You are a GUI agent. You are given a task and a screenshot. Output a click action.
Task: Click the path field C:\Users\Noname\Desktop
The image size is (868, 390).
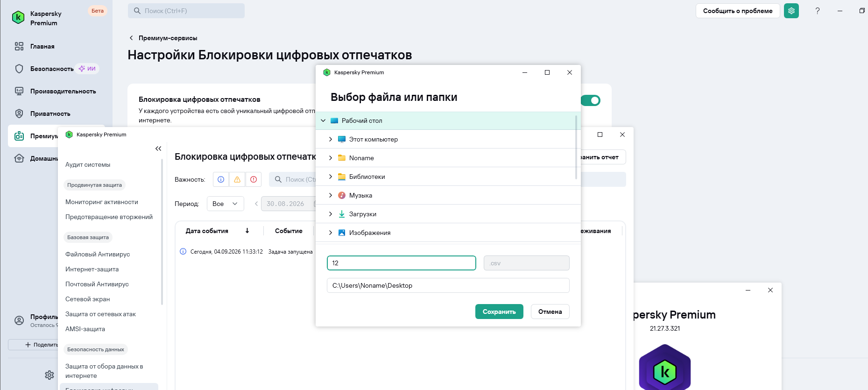click(448, 285)
